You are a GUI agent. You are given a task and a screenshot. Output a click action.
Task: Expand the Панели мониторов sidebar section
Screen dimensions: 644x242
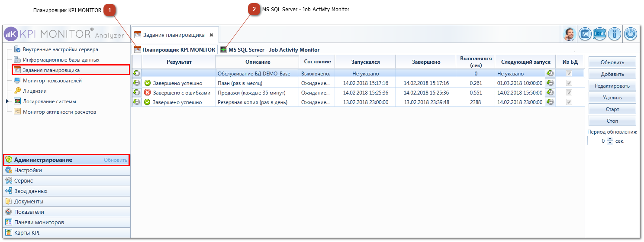(66, 222)
